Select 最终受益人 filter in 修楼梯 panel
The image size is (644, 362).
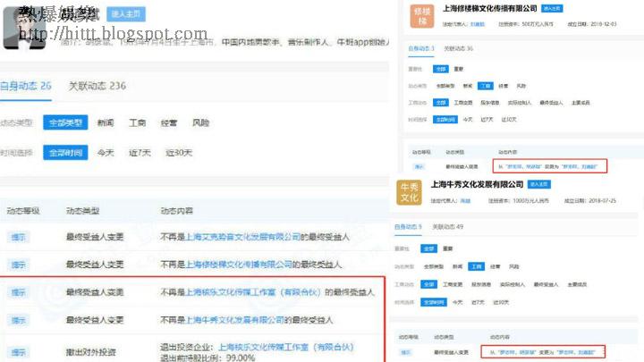tap(551, 103)
